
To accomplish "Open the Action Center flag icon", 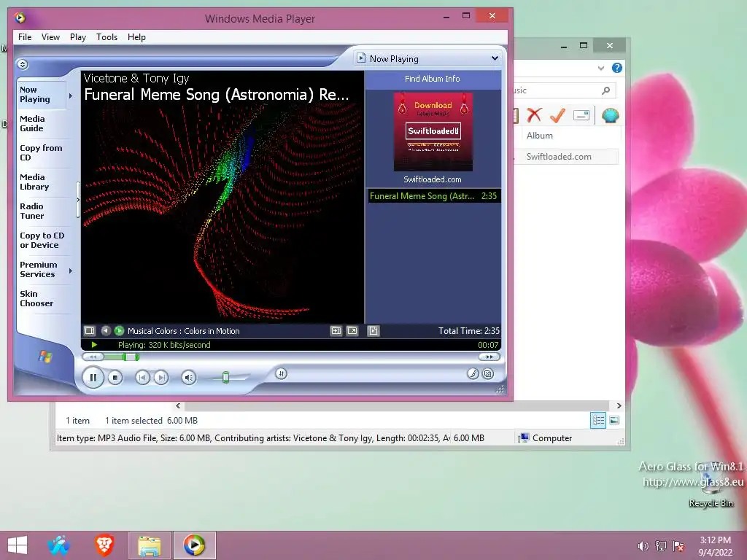I will click(x=678, y=546).
